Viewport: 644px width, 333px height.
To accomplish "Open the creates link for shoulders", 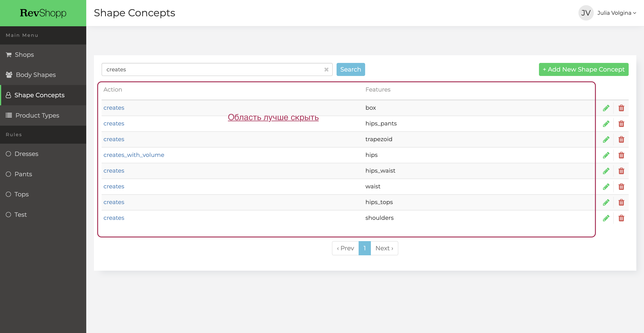I will (114, 218).
